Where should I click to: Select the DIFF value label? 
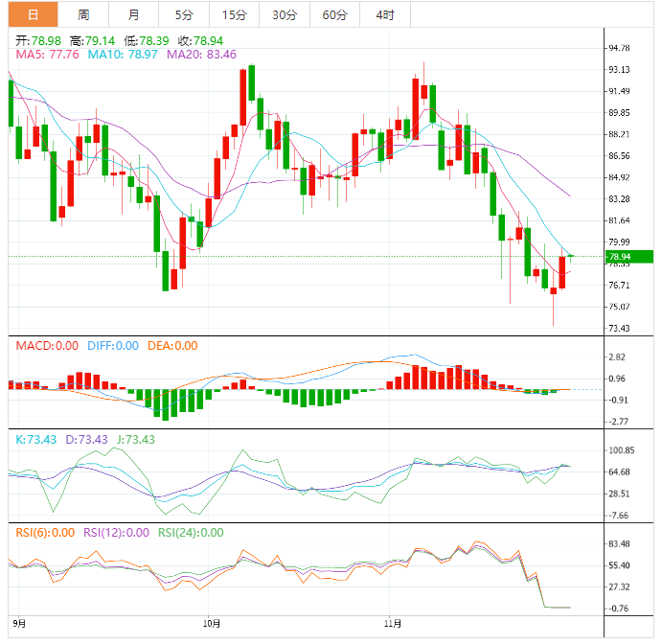click(x=113, y=346)
